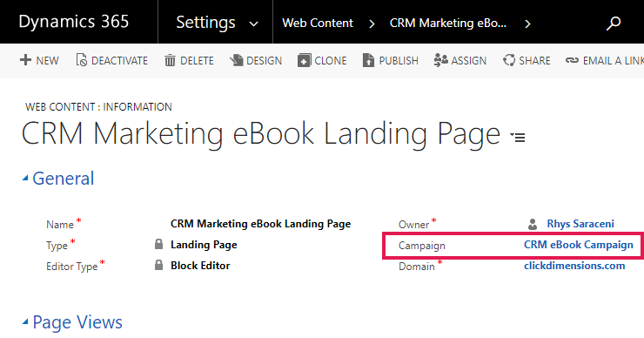Click the General section heading
Screen dimensions: 644x338
(x=64, y=179)
